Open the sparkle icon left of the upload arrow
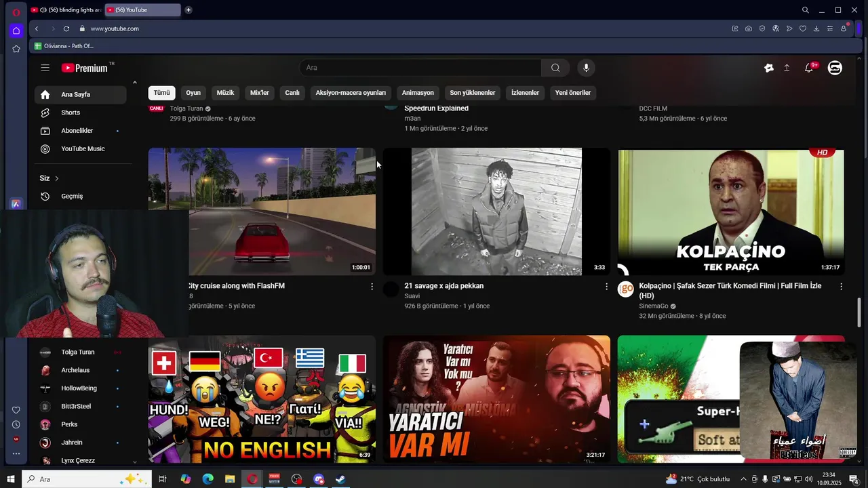Image resolution: width=868 pixels, height=488 pixels. coord(768,68)
